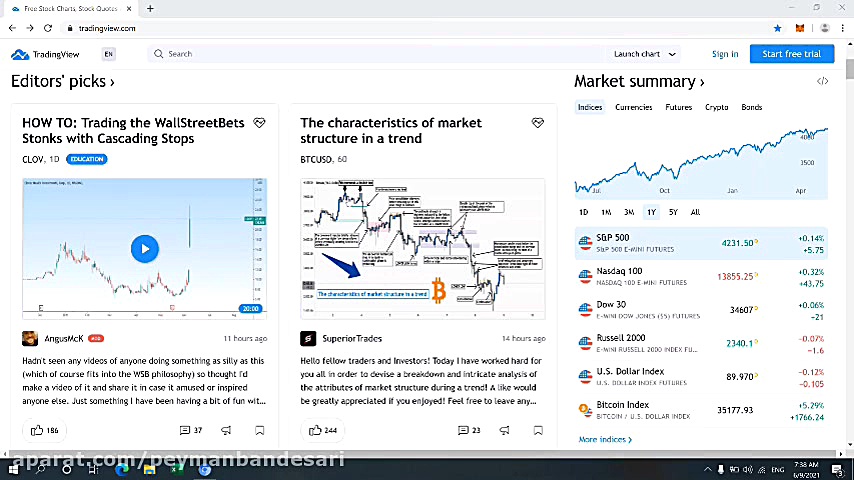The height and width of the screenshot is (480, 854).
Task: Click the Sign in link
Action: (x=725, y=54)
